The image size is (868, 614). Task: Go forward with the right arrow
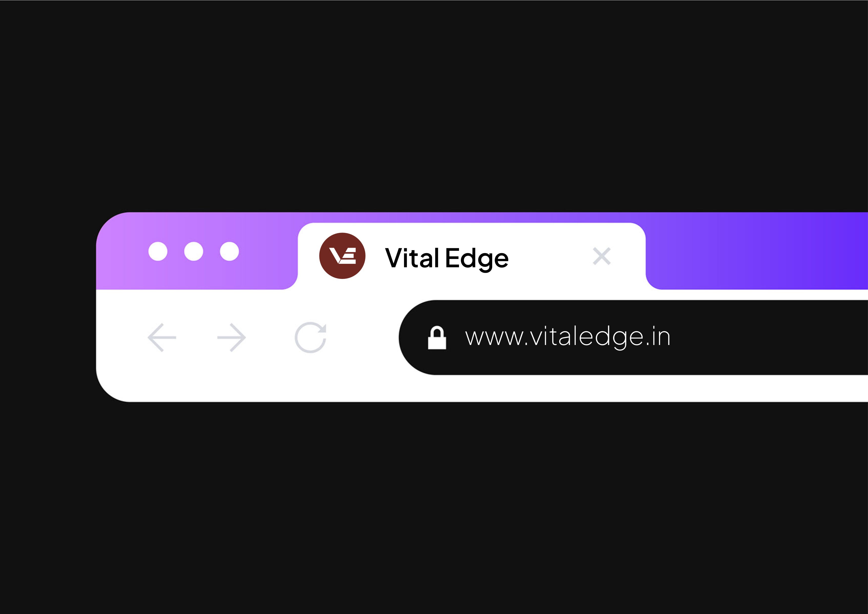(x=231, y=338)
